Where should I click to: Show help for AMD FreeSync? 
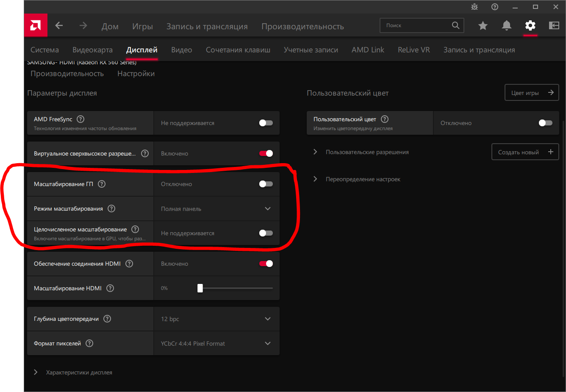(80, 119)
